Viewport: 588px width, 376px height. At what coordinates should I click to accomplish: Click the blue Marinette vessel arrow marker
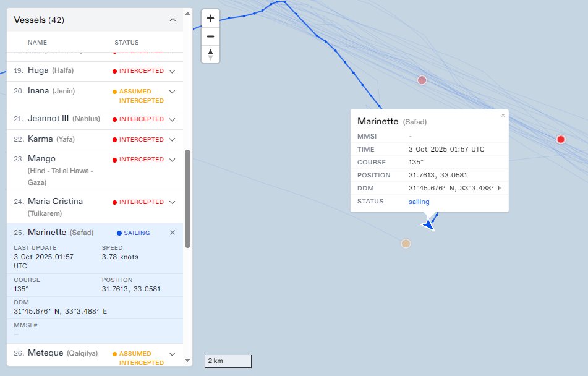click(428, 224)
